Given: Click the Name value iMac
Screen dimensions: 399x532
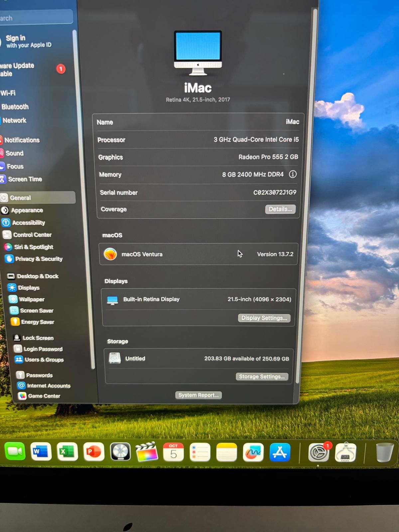Looking at the screenshot, I should (293, 122).
